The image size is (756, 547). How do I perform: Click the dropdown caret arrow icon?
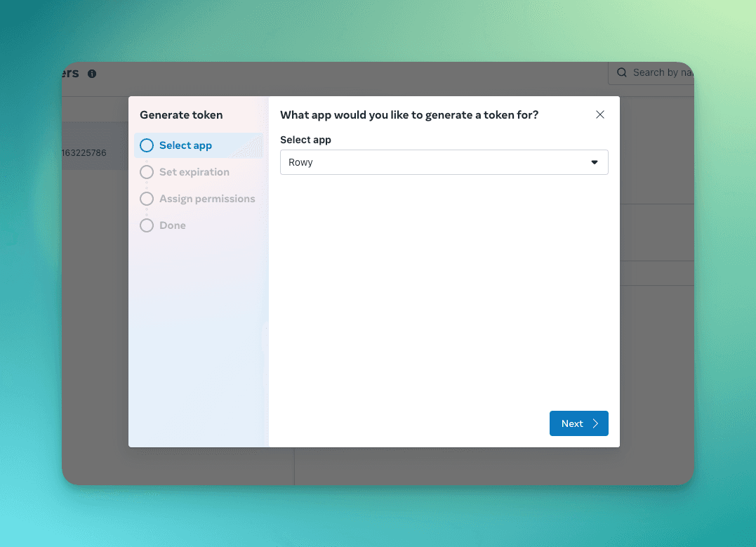click(595, 163)
